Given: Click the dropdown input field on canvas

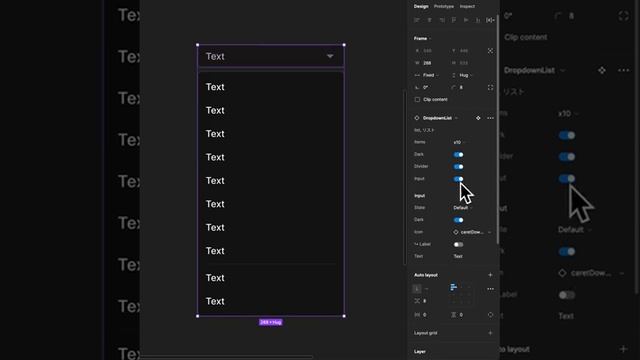Looking at the screenshot, I should tap(271, 56).
